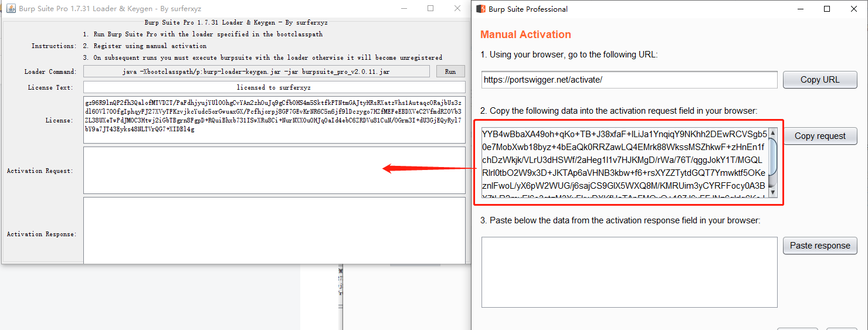Screen dimensions: 868x330
Task: Click the activation request data box in Burp Suite
Action: click(624, 162)
